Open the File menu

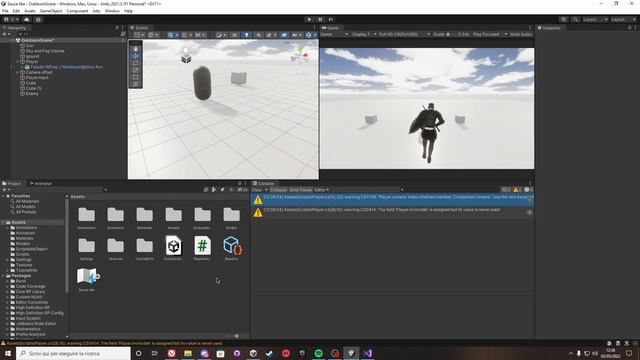point(5,11)
